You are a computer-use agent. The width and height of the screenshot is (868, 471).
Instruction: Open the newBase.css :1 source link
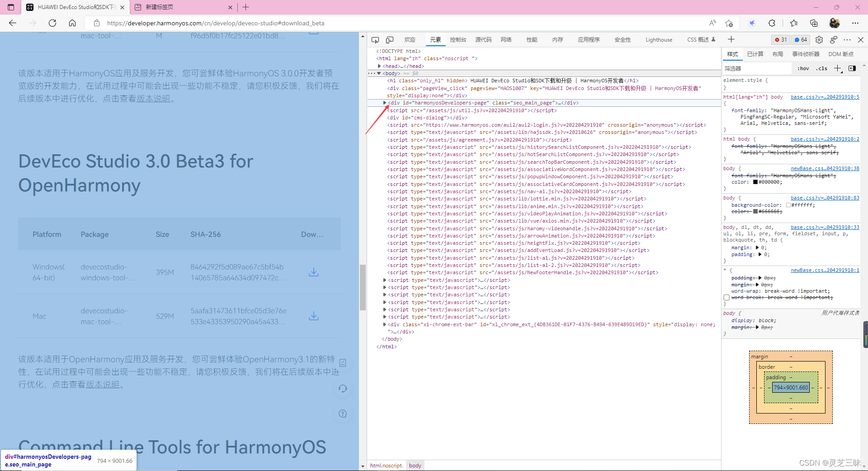click(x=825, y=270)
